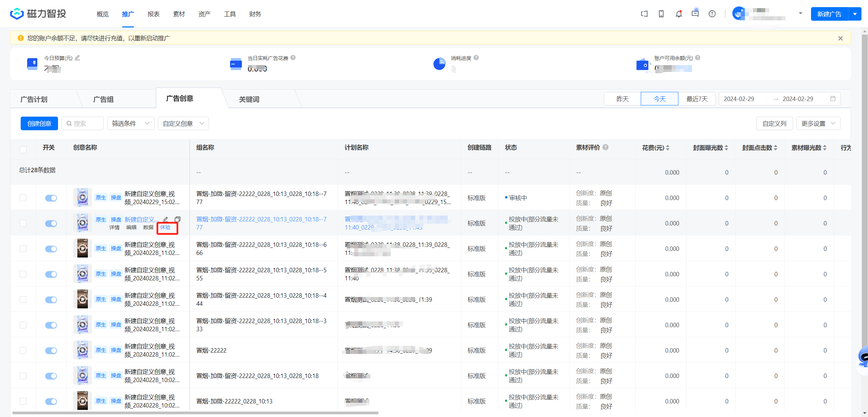Open group link 冒烟-加微-留资 in hovered row
The image size is (868, 417).
coord(261,223)
